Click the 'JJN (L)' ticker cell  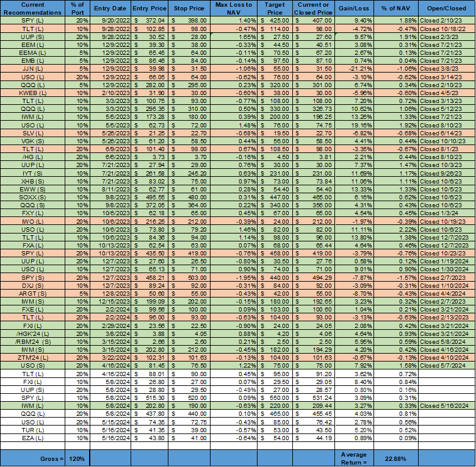[x=32, y=69]
